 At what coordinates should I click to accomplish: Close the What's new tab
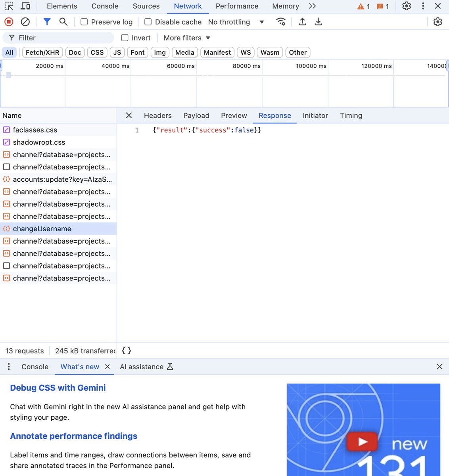[x=107, y=367]
